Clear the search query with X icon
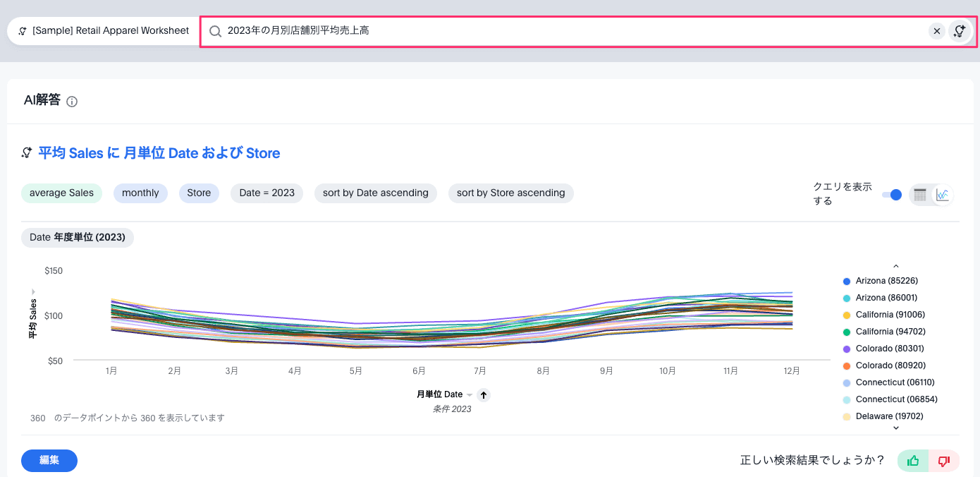Screen dimensions: 980x477 tap(936, 31)
